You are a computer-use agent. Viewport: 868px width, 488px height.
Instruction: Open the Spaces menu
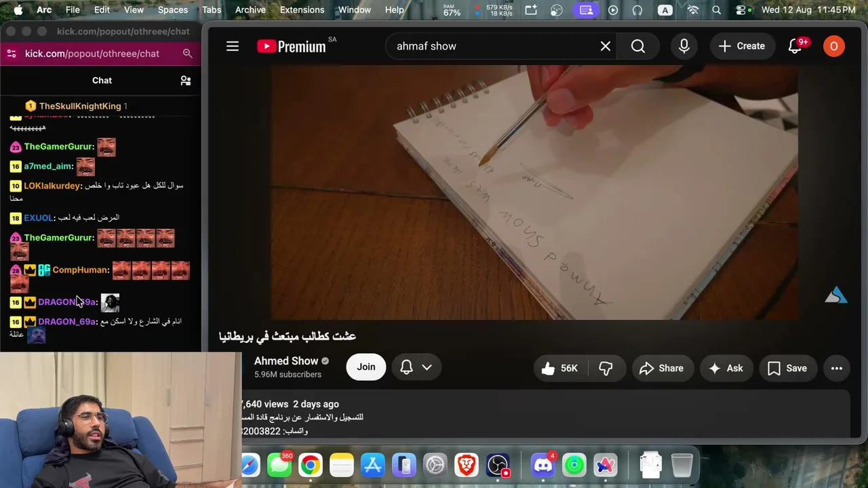click(173, 9)
